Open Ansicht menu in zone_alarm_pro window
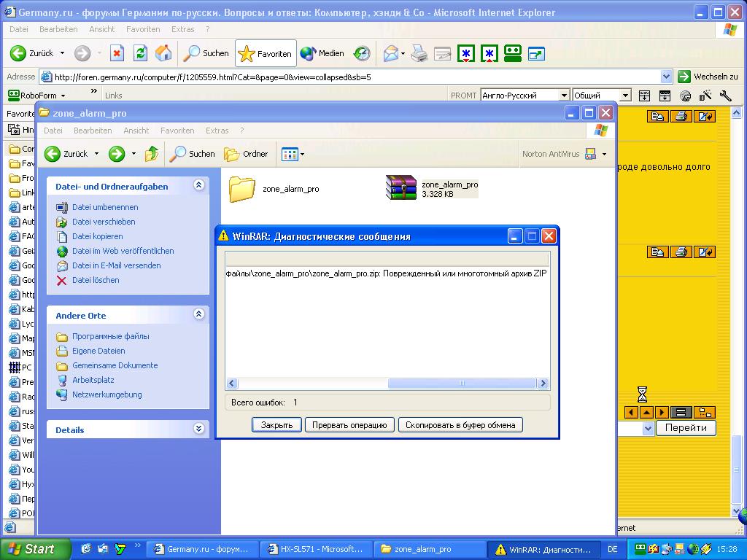 click(x=136, y=131)
